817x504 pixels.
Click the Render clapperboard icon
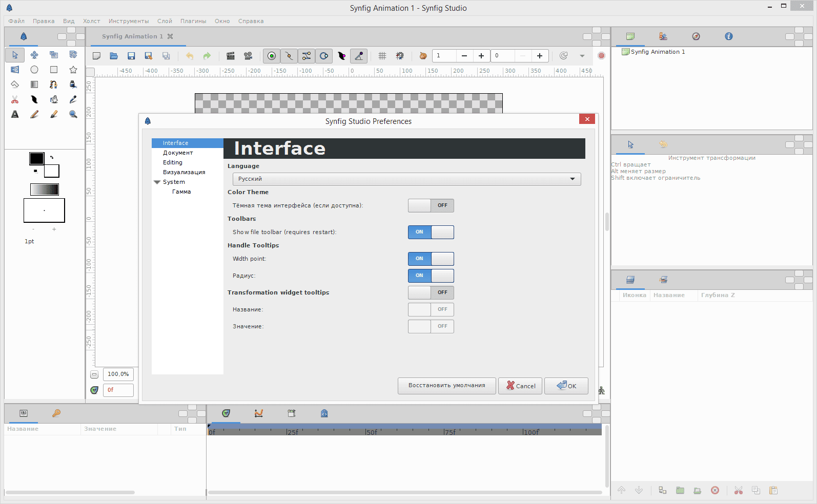pyautogui.click(x=231, y=56)
